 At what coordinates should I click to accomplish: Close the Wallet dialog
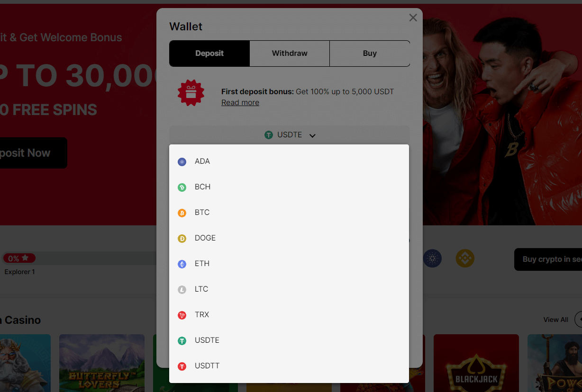[x=413, y=18]
